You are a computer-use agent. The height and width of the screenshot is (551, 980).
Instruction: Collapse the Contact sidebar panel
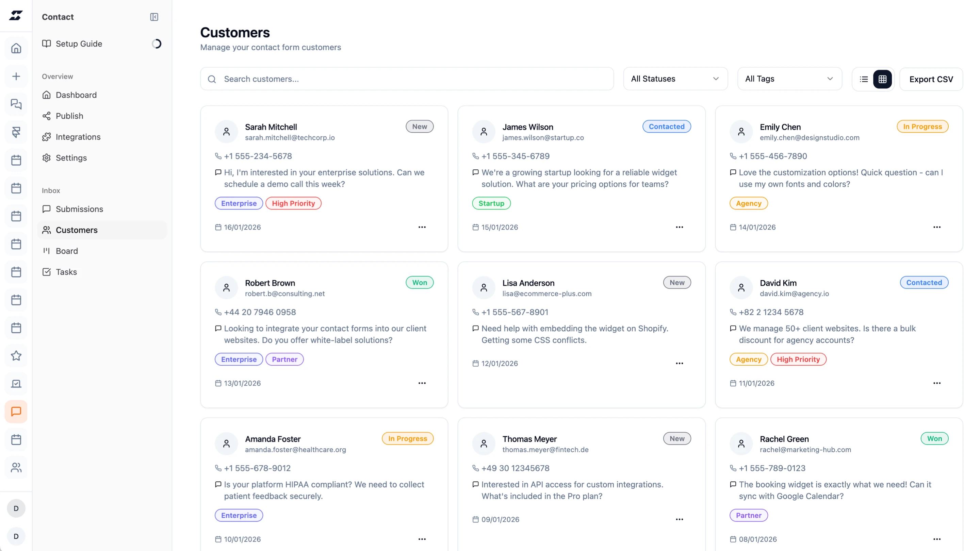[x=154, y=17]
